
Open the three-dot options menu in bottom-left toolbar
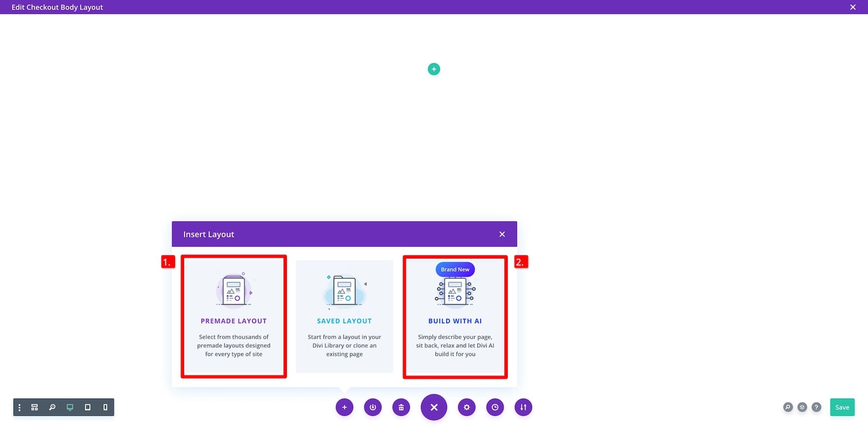click(x=19, y=407)
